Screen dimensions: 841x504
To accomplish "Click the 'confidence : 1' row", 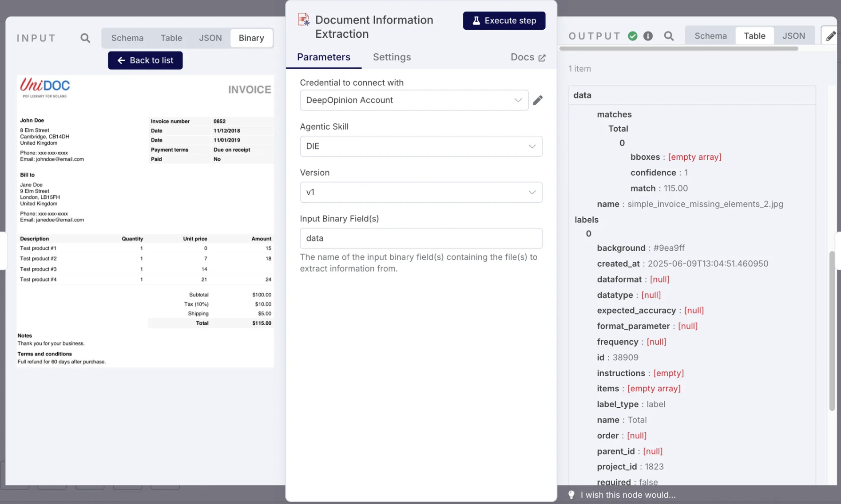I will coord(659,173).
